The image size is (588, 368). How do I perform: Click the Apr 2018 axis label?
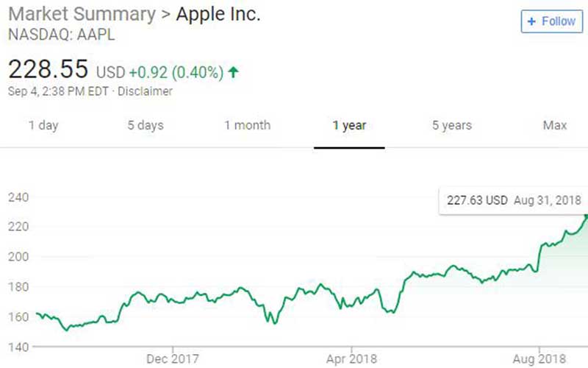point(351,358)
